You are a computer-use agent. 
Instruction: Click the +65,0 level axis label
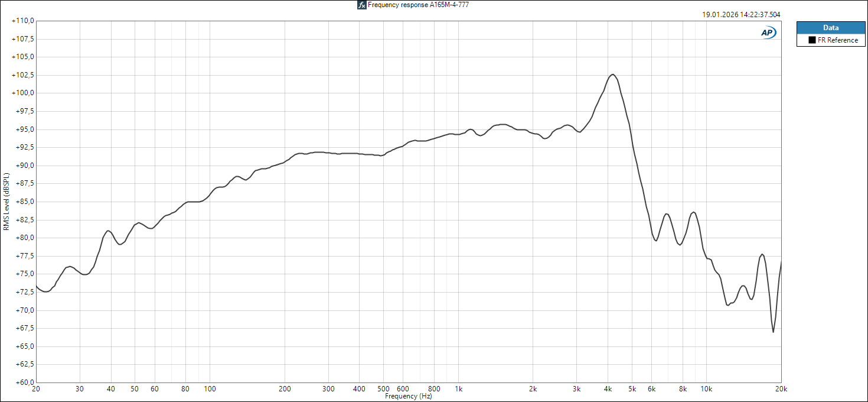point(25,346)
